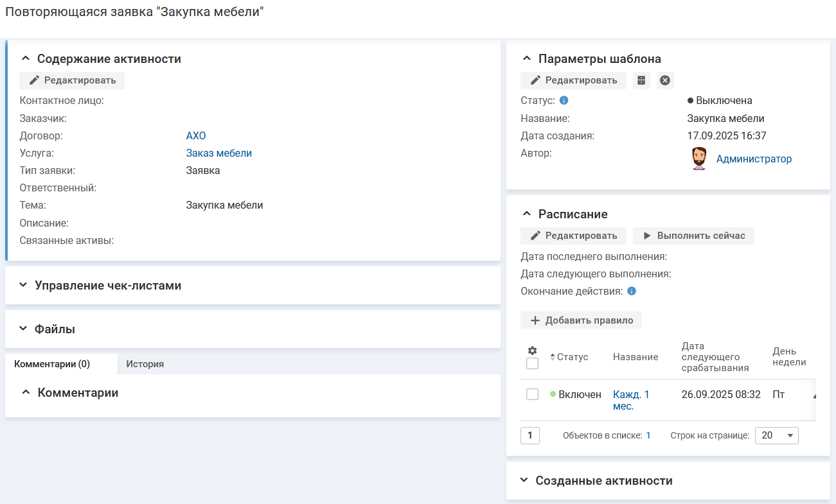This screenshot has width=836, height=504.
Task: Click info icon beside Окончание действия
Action: point(631,291)
